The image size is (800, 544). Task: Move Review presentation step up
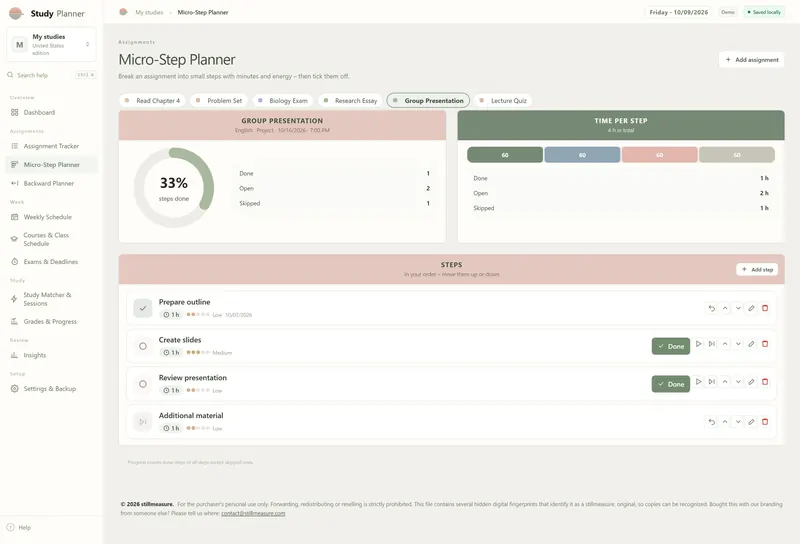pyautogui.click(x=725, y=382)
